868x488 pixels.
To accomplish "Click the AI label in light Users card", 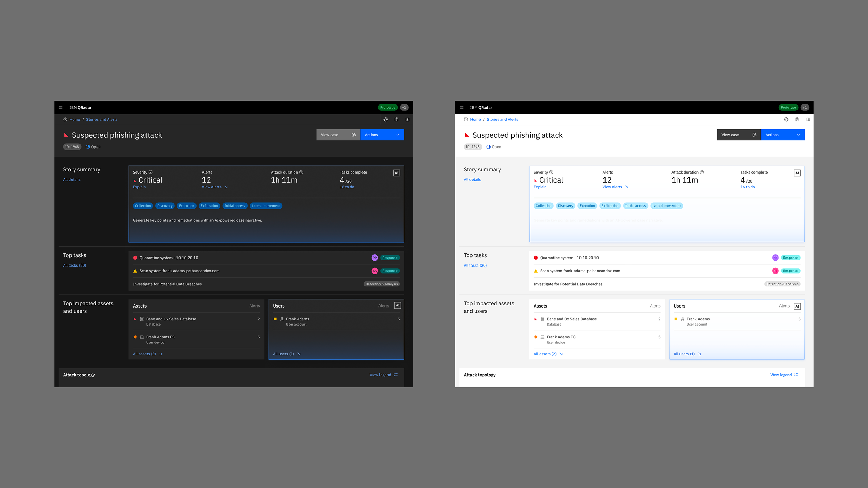I will tap(797, 306).
